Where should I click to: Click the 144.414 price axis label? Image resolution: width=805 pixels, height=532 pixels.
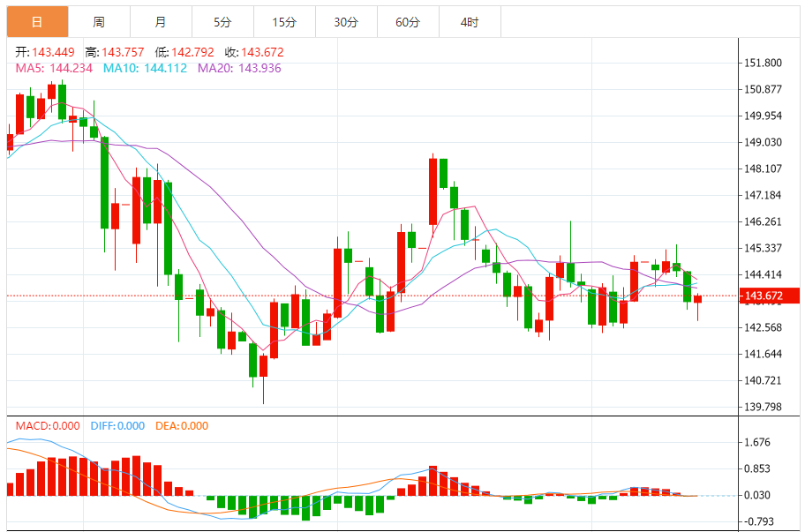[x=763, y=274]
